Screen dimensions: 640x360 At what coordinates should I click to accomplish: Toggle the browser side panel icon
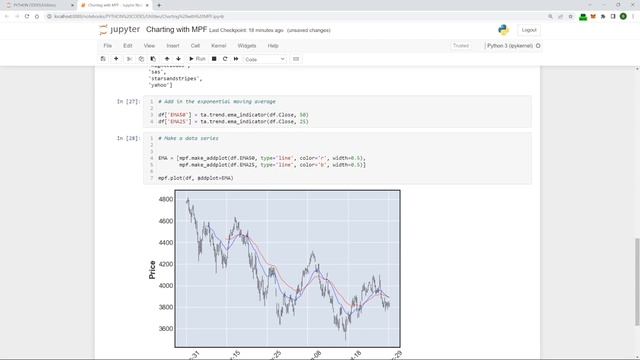[613, 16]
